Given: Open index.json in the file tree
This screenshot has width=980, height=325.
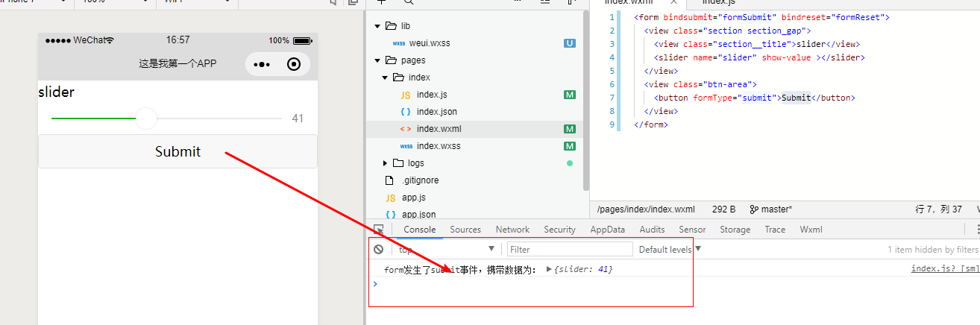Looking at the screenshot, I should coord(436,112).
